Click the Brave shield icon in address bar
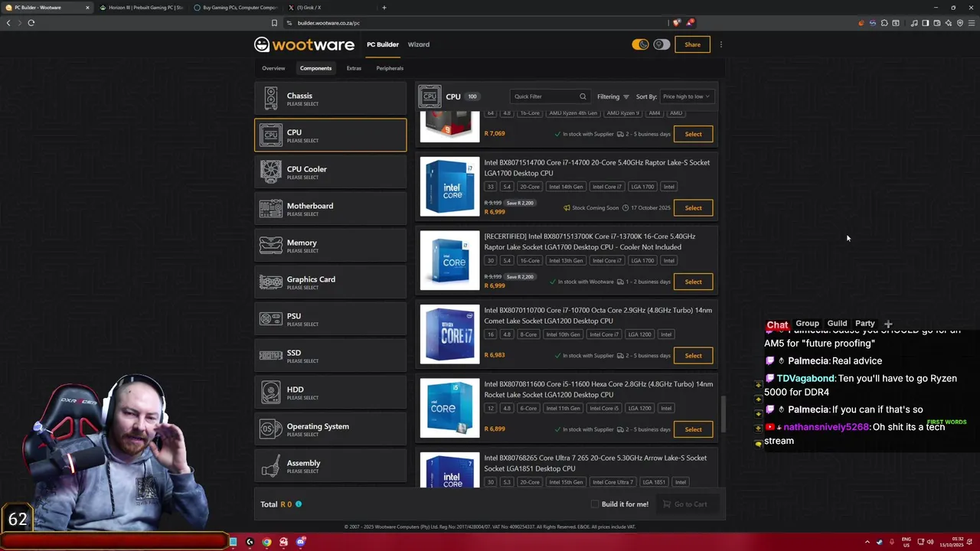 [676, 23]
